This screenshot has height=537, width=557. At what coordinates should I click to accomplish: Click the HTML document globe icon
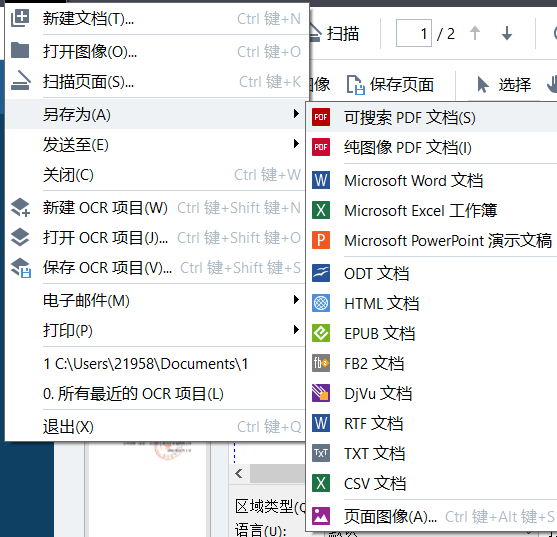(x=321, y=303)
